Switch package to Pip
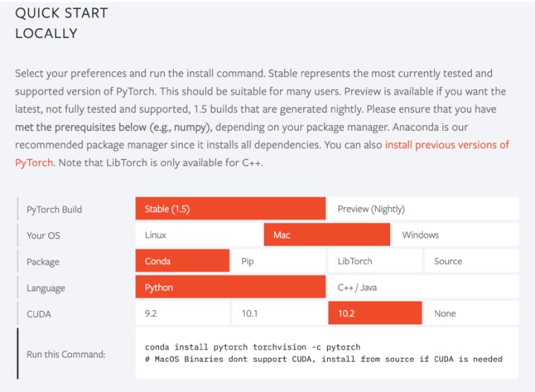 click(x=279, y=261)
